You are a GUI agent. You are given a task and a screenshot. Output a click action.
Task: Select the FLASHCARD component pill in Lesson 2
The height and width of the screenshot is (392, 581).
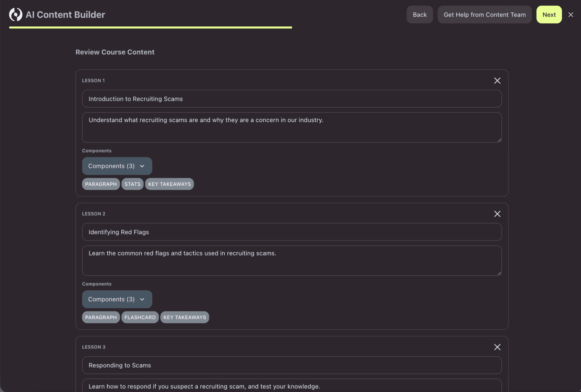pyautogui.click(x=140, y=317)
